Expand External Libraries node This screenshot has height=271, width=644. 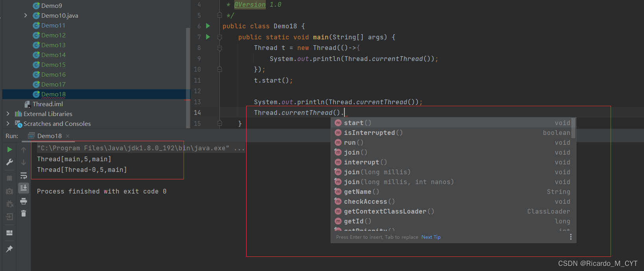tap(8, 114)
